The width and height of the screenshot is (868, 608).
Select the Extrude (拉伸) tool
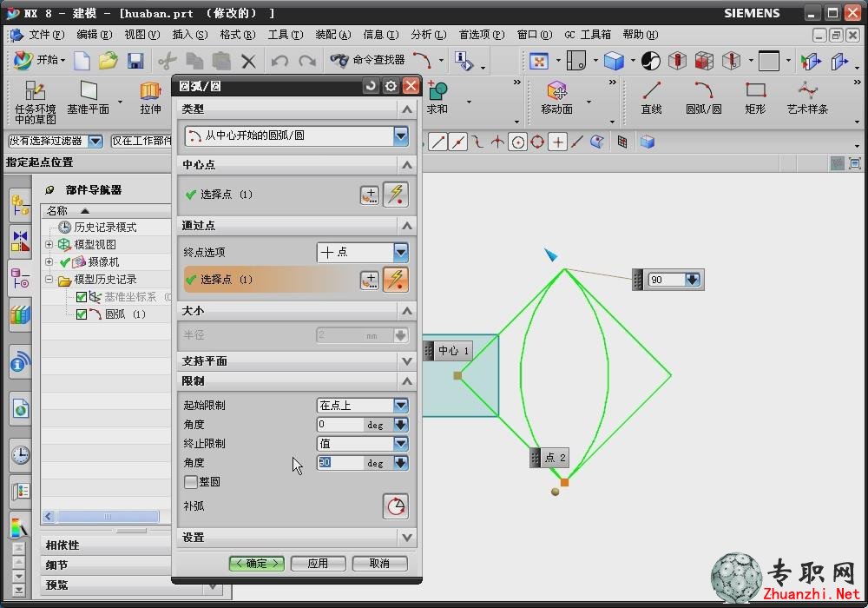150,98
